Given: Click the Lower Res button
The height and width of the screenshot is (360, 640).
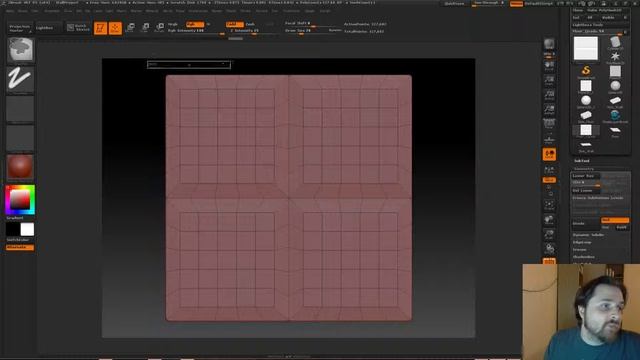Looking at the screenshot, I should 585,176.
